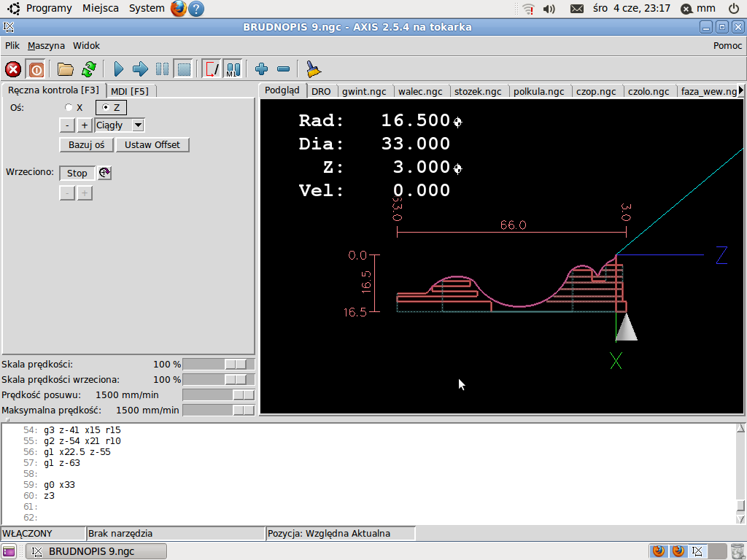Open the help icon in top panel
The height and width of the screenshot is (560, 747).
point(196,9)
